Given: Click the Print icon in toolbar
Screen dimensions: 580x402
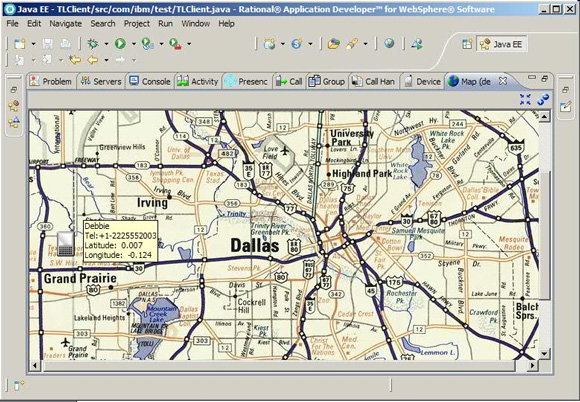Looking at the screenshot, I should point(65,44).
